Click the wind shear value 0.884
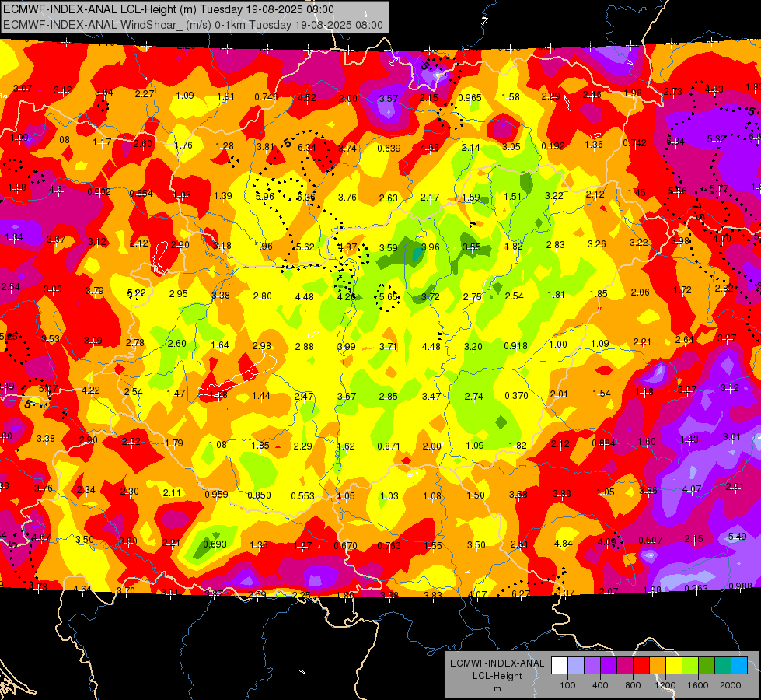 coord(604,443)
